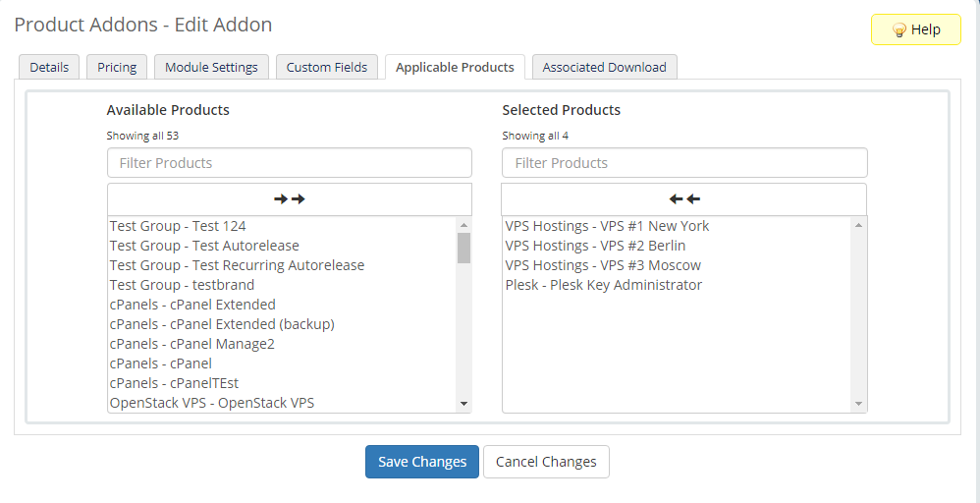Viewport: 980px width, 503px height.
Task: Open the Module Settings tab
Action: (x=211, y=67)
